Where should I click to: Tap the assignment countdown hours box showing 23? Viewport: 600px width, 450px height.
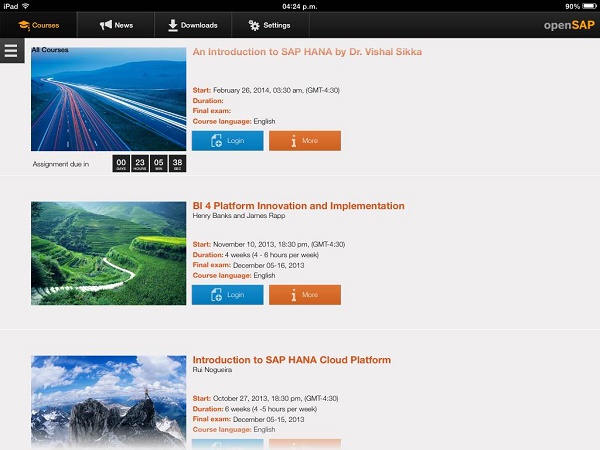click(140, 164)
